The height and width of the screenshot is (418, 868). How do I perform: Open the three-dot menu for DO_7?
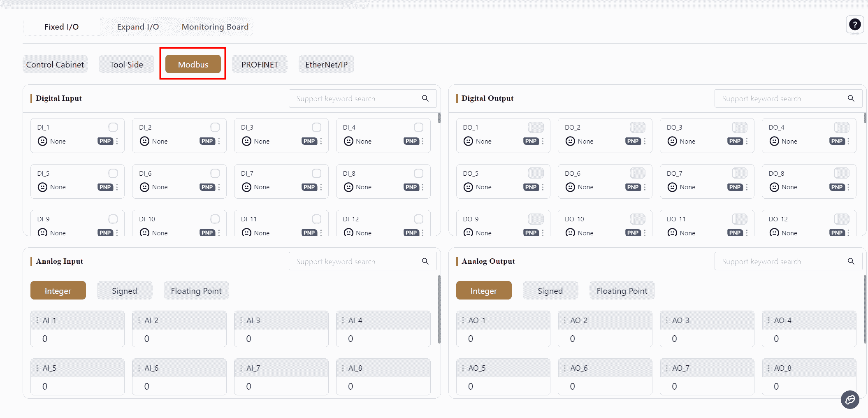(747, 187)
